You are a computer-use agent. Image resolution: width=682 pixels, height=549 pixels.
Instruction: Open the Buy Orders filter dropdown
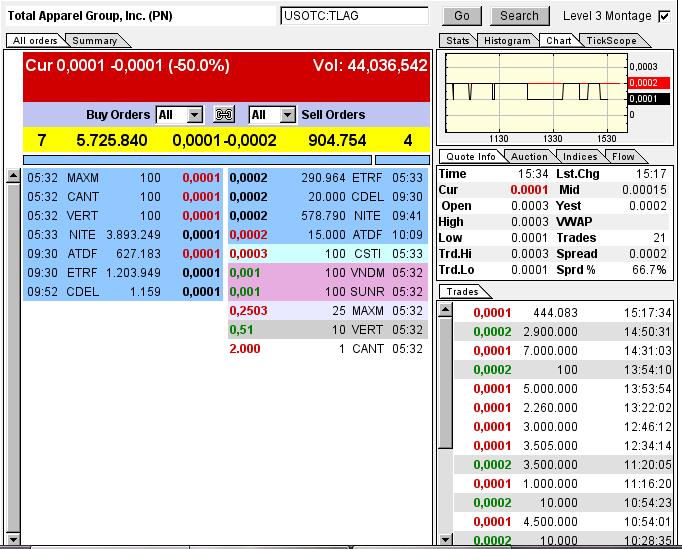[194, 115]
